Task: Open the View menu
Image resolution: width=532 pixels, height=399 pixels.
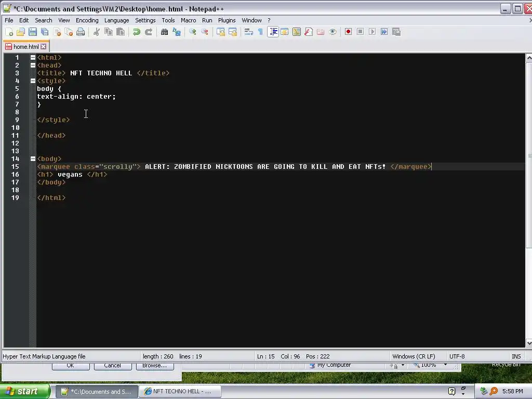Action: point(64,20)
